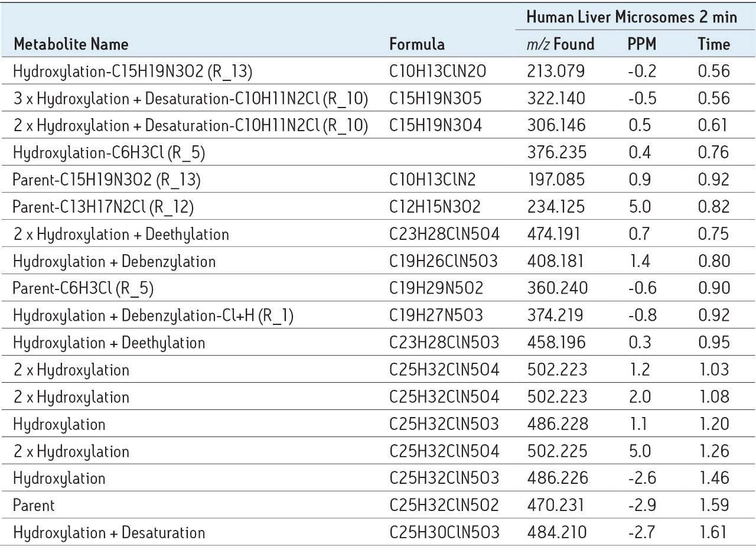Click the 'm/z Found' column header
Viewport: 756px width, 550px height.
coord(560,44)
